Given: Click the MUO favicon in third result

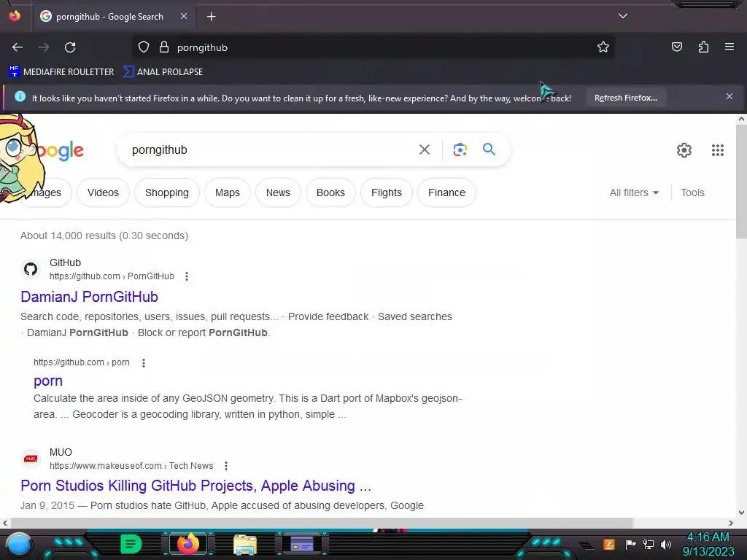Looking at the screenshot, I should click(x=31, y=459).
